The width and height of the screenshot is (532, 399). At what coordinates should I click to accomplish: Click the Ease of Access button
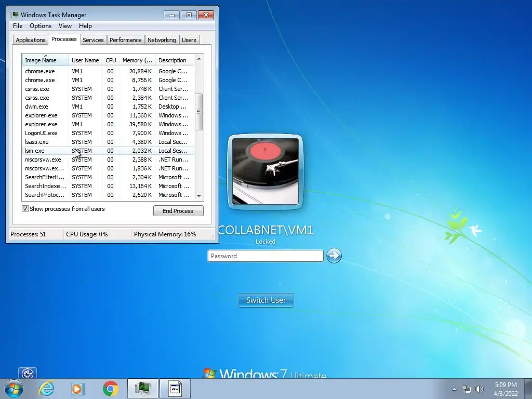(x=28, y=373)
